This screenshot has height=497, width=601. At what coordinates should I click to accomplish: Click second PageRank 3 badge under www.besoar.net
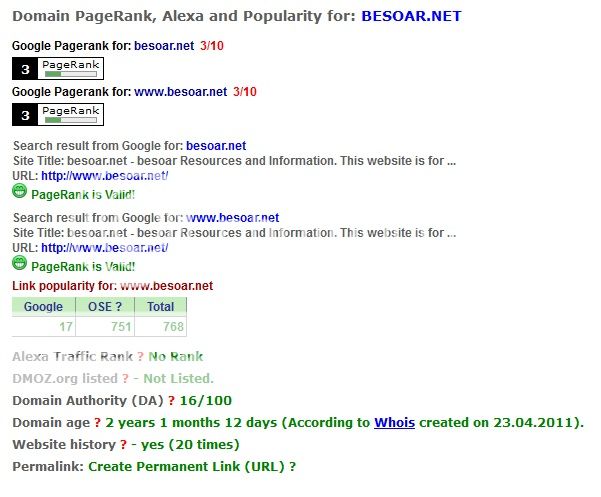[58, 115]
